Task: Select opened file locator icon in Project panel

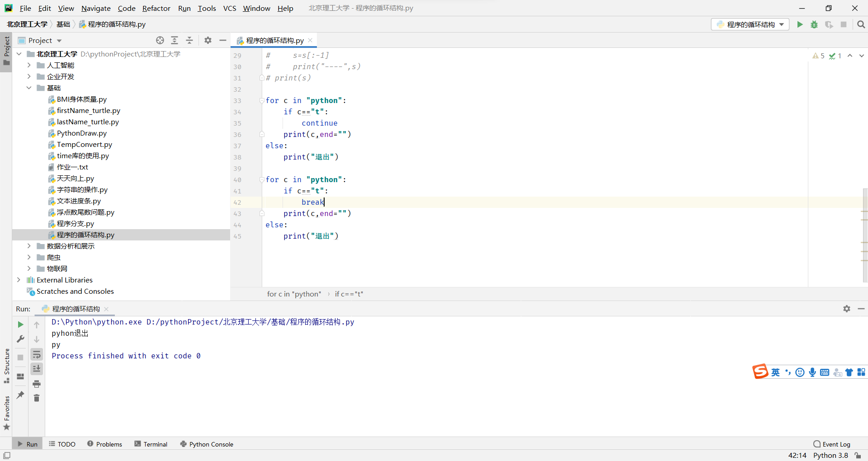Action: tap(160, 40)
